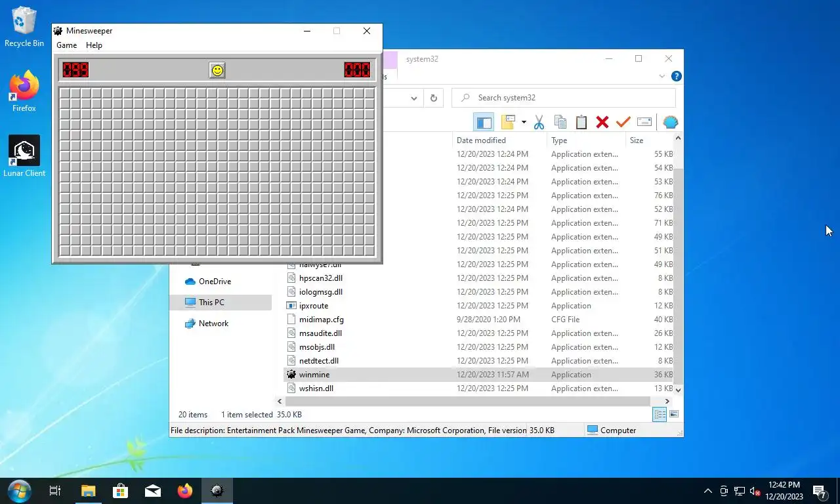
Task: Click the 12/20/2023 11:57 AM date cell
Action: (492, 375)
